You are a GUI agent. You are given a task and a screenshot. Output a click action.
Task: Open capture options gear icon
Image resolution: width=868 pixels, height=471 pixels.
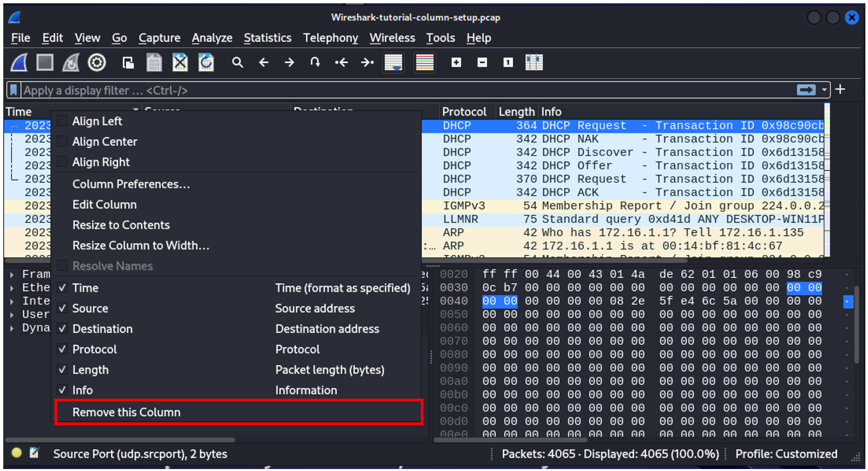(97, 62)
